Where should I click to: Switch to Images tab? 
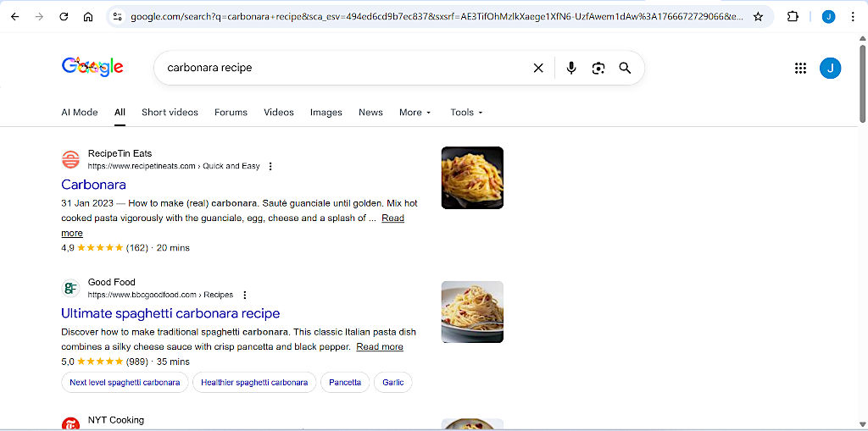(x=326, y=113)
